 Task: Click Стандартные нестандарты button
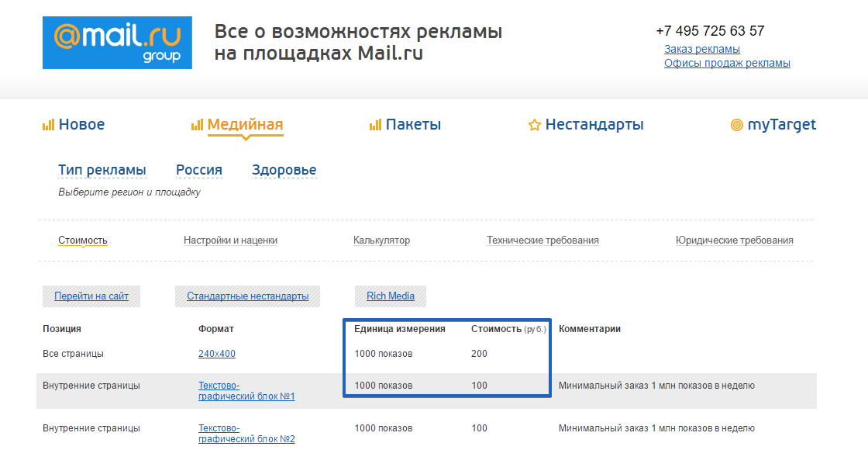tap(247, 296)
